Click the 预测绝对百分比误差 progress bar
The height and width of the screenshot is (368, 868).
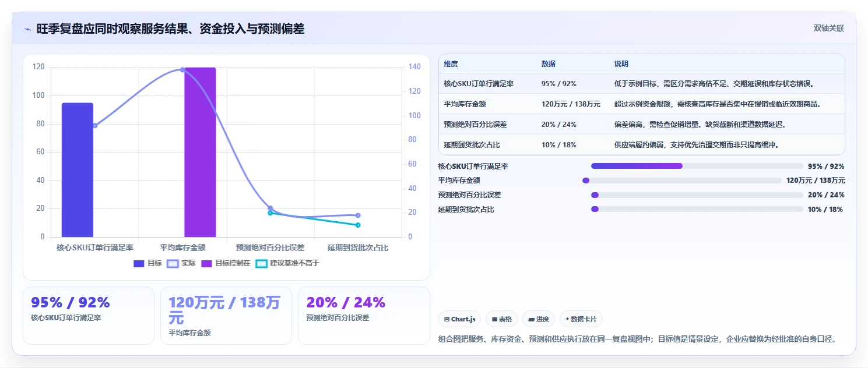697,195
